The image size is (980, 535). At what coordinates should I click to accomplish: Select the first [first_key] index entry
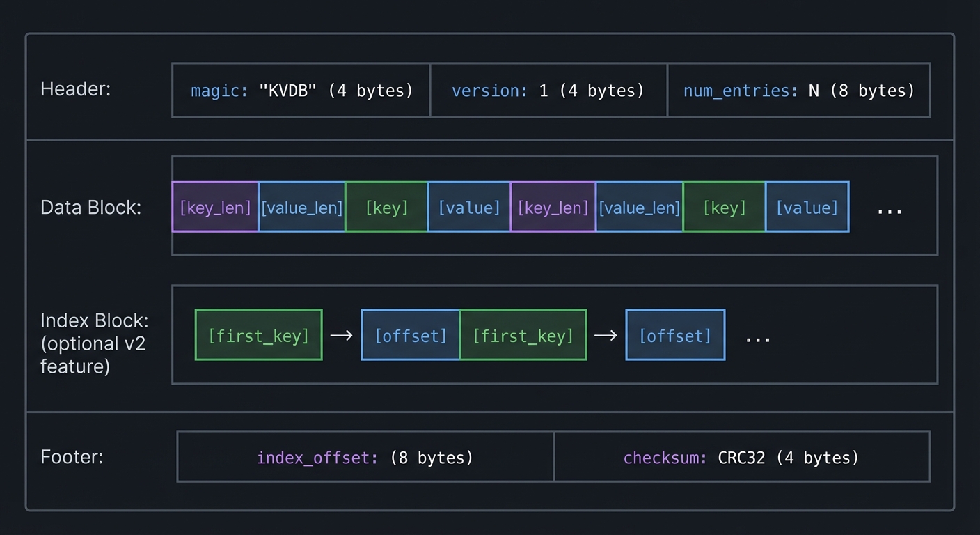[258, 335]
